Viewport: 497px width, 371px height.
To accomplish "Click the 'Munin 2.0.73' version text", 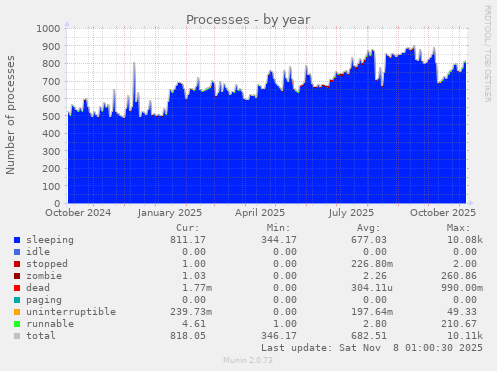I will pyautogui.click(x=248, y=360).
